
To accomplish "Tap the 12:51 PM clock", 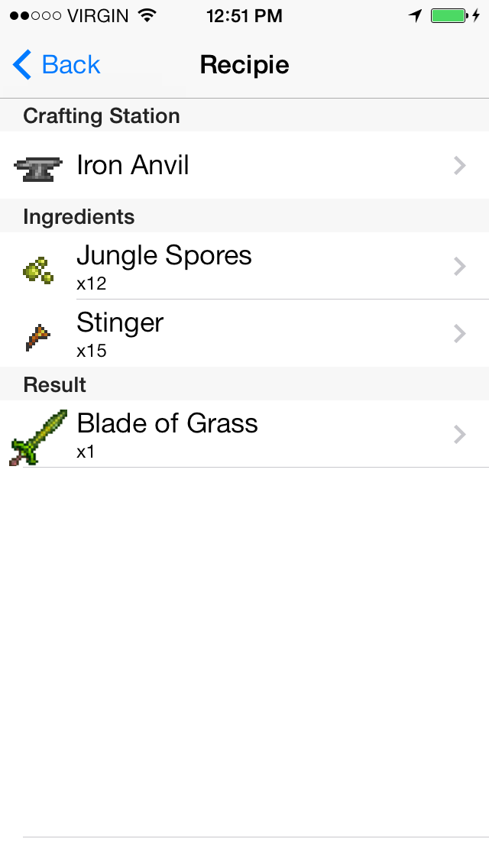I will coord(244,16).
